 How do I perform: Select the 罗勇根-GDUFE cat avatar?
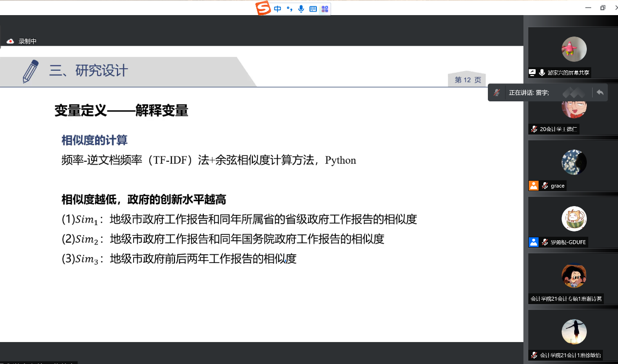click(x=574, y=219)
